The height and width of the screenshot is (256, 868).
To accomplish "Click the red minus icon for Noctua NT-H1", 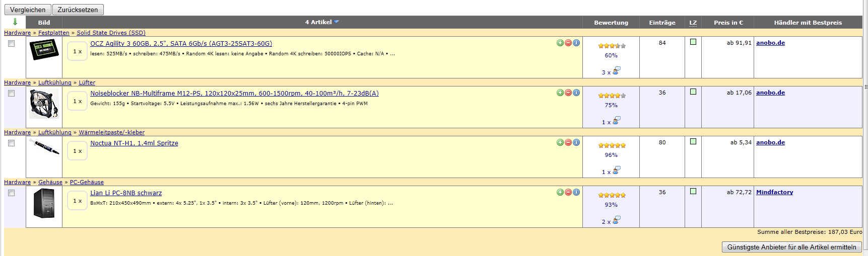I will pos(568,142).
